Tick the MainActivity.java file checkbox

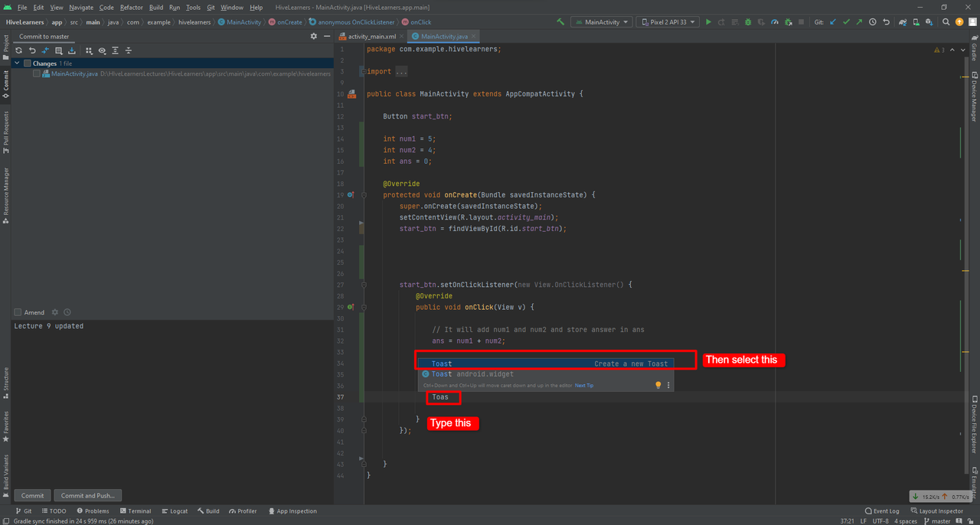(37, 73)
